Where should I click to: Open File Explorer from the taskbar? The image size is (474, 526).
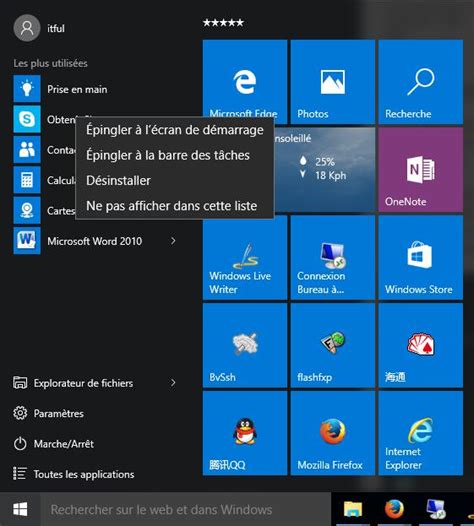pos(353,509)
